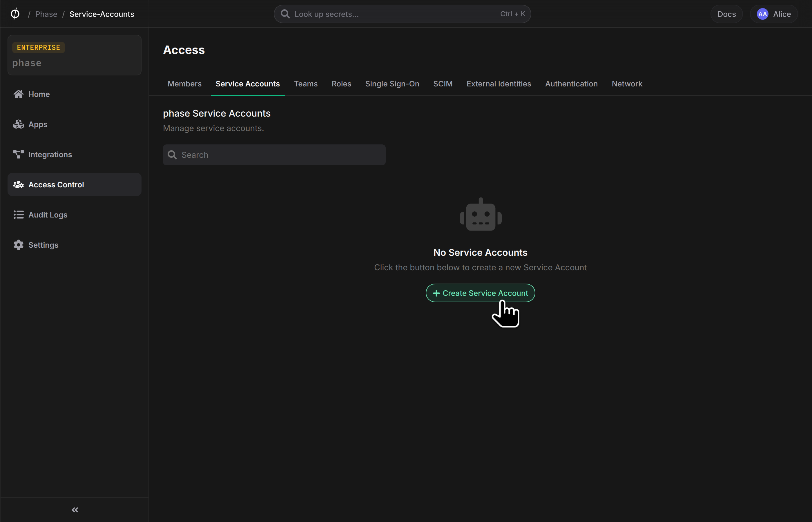Click the Service-Accounts breadcrumb

[102, 14]
